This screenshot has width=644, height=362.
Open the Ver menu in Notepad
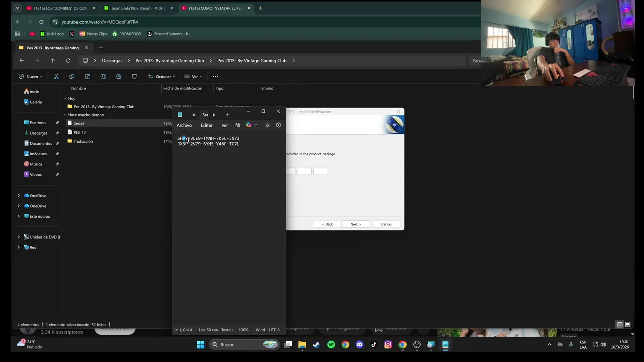pos(225,125)
